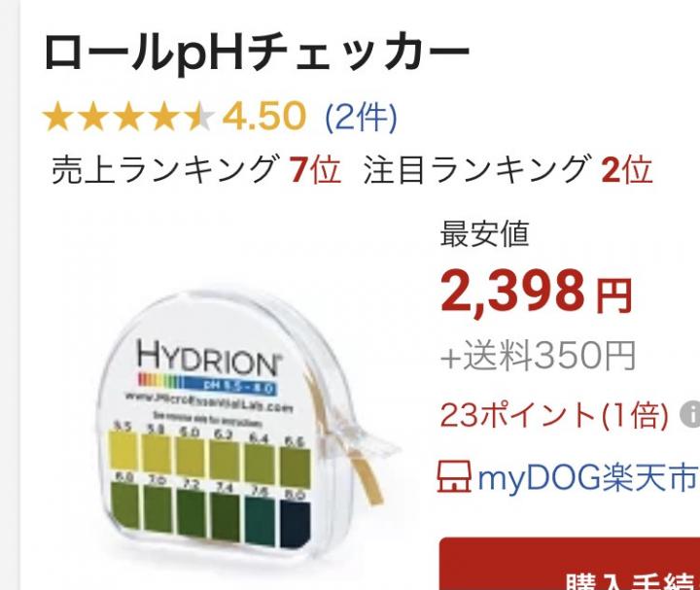The width and height of the screenshot is (700, 590).
Task: Click the 売上ランキング 7位 label
Action: [x=196, y=170]
